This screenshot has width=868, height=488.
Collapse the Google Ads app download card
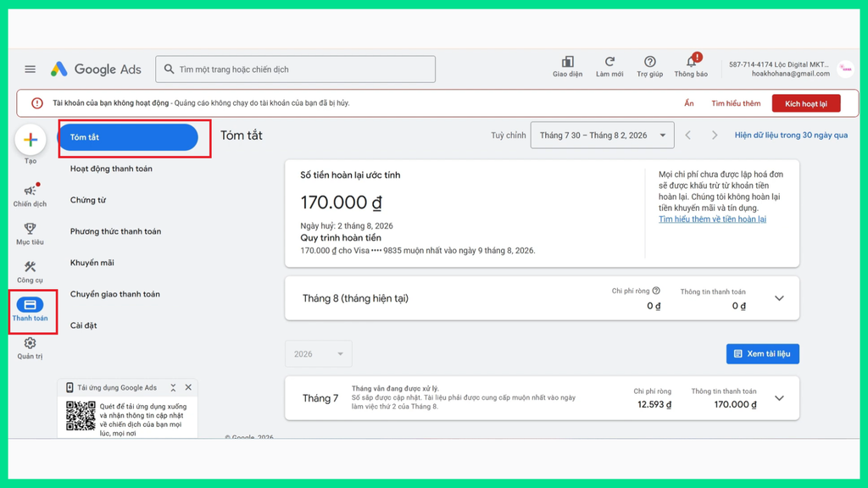[x=173, y=388]
